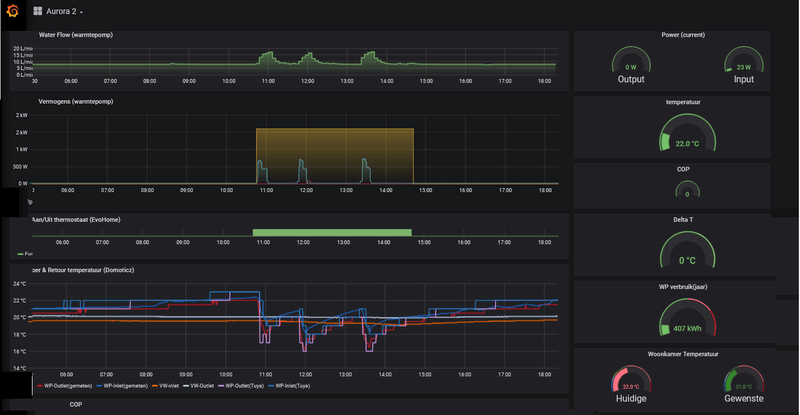Click the Grafana logo icon
800x415 pixels.
tap(12, 11)
